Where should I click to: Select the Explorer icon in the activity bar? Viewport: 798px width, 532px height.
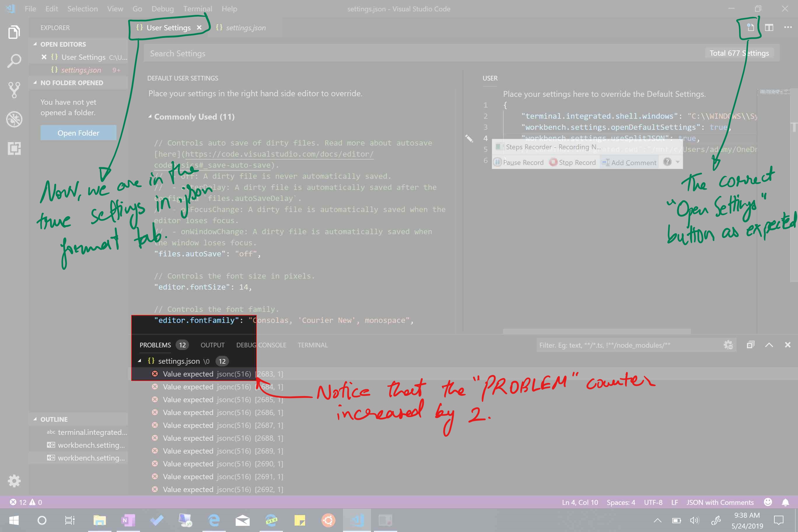(x=14, y=32)
